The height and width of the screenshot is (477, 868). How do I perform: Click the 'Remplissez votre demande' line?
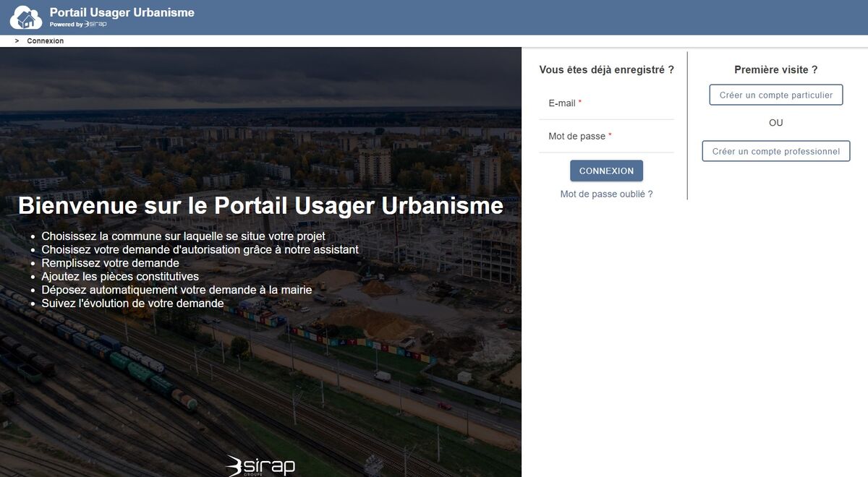coord(110,263)
